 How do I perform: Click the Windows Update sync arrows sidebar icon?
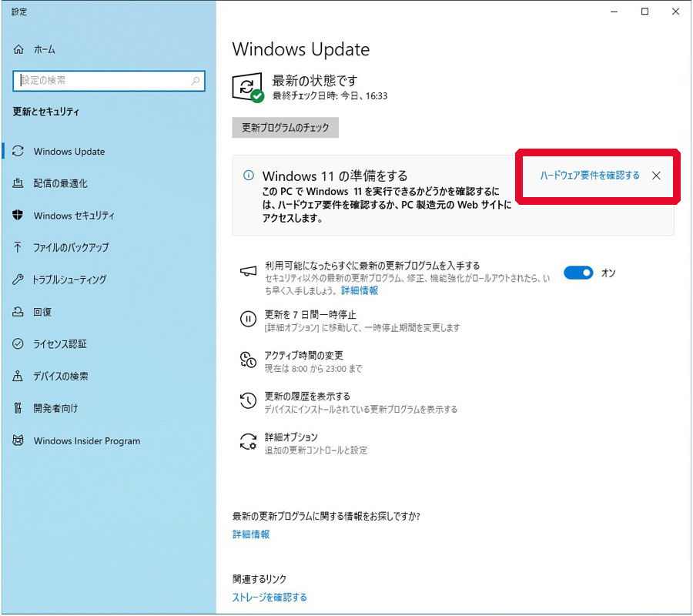pos(18,151)
